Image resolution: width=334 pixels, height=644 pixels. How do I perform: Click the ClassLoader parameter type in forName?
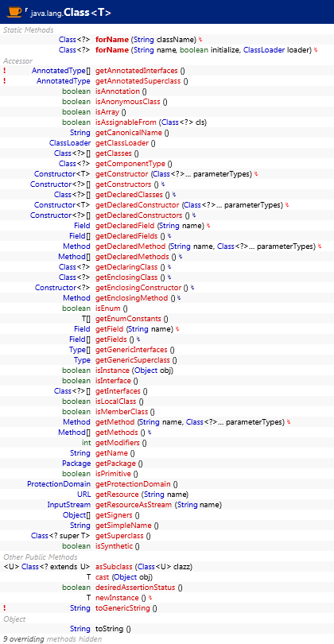264,50
